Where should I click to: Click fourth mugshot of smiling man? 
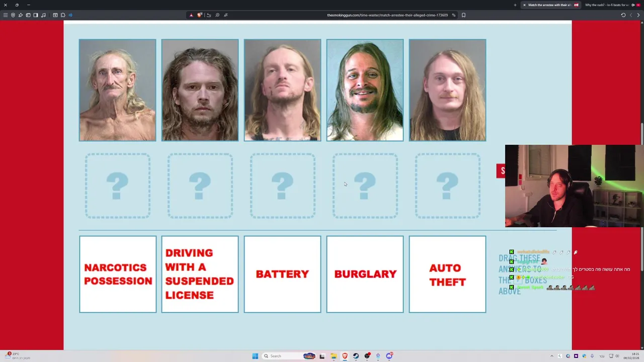[365, 90]
